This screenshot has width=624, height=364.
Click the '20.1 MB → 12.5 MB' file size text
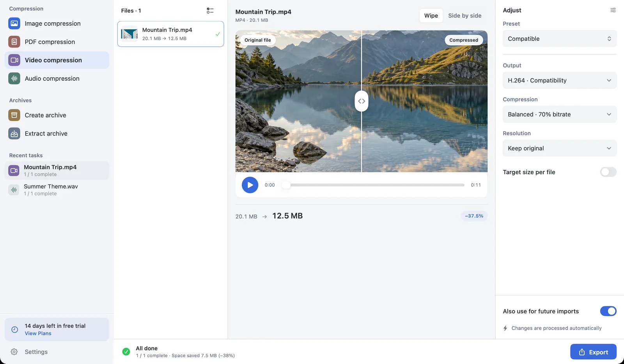click(164, 39)
